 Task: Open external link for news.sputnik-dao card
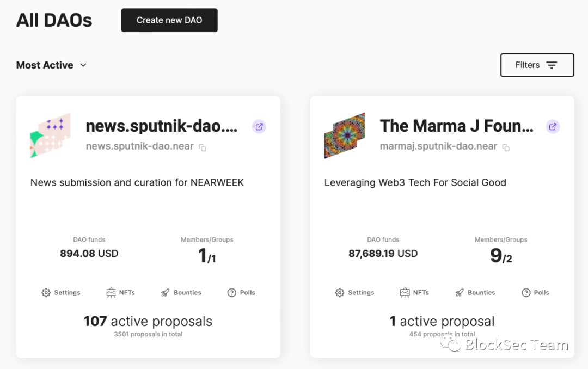(259, 127)
